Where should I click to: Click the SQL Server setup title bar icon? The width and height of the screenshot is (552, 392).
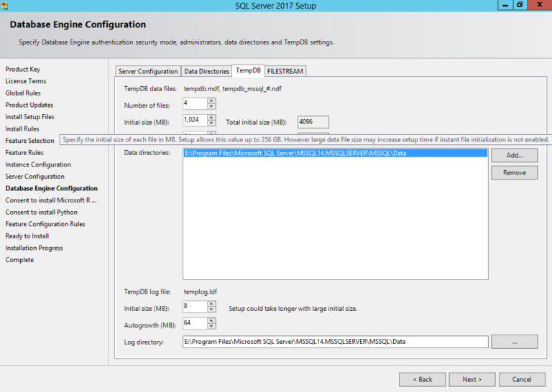[x=4, y=5]
